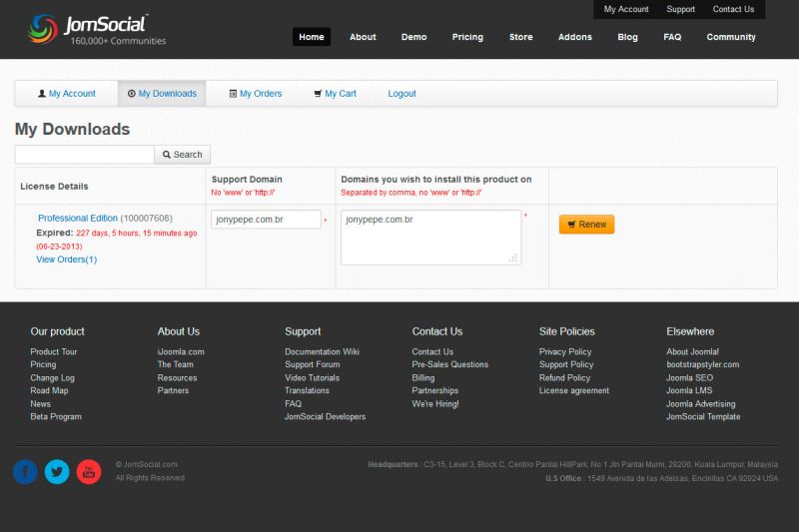Click the Logout tab
This screenshot has height=532, width=799.
(402, 94)
